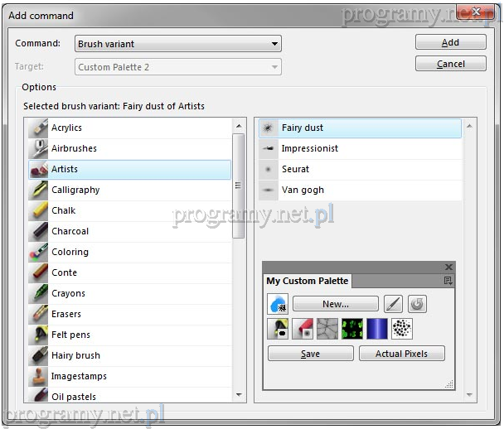This screenshot has height=429, width=504.
Task: Click the brush tool icon in custom palette
Action: (x=394, y=304)
